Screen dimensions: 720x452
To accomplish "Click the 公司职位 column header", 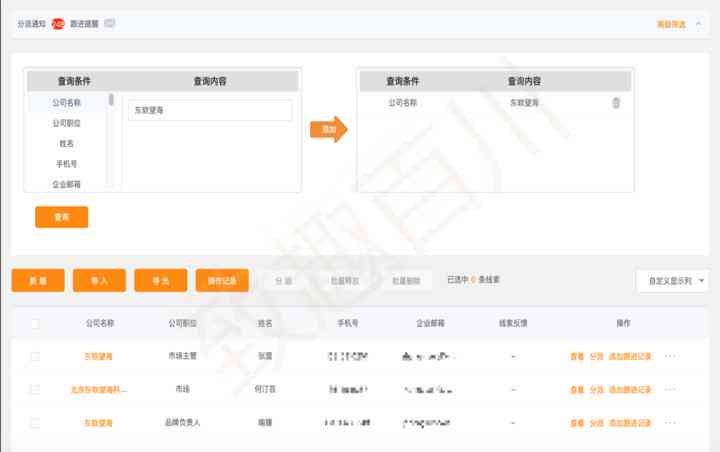I will coord(182,323).
